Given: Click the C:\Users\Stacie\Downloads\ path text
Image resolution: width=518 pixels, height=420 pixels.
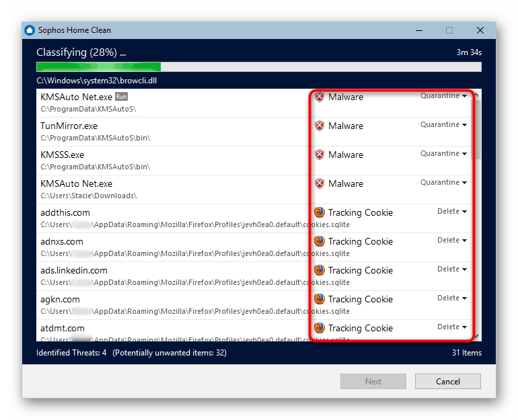Looking at the screenshot, I should coord(89,196).
